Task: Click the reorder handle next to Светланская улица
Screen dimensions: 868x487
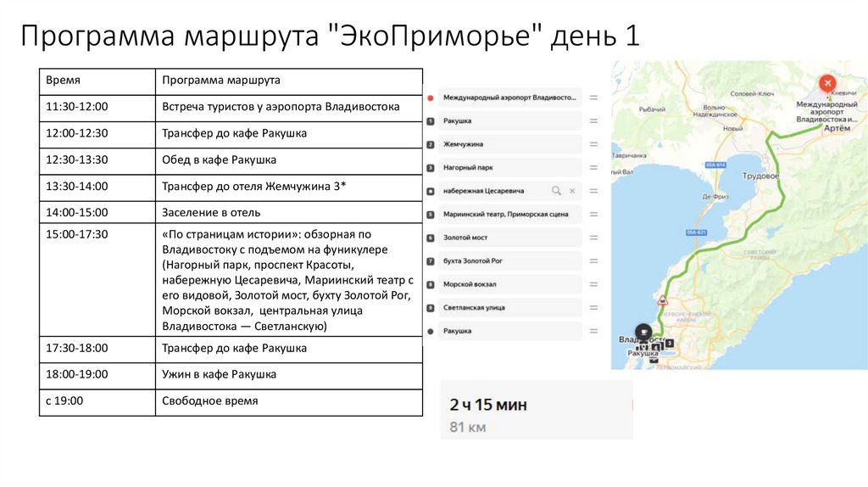Action: 593,307
